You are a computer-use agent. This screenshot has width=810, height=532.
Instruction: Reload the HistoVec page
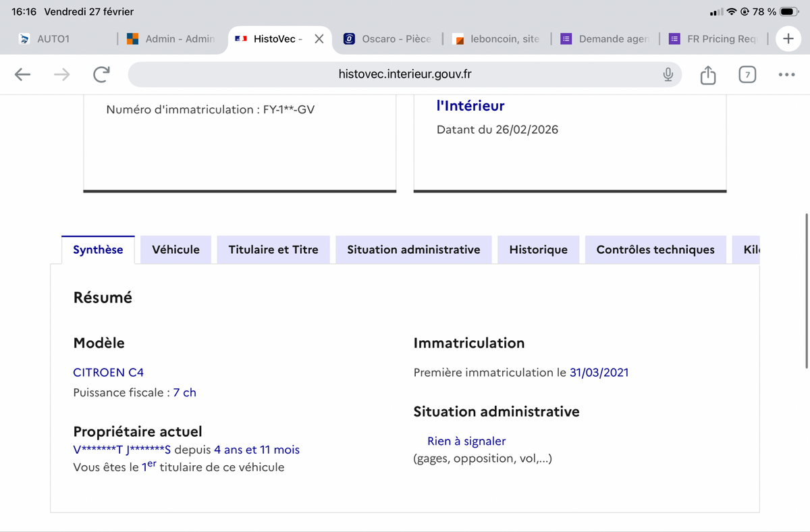pyautogui.click(x=101, y=74)
